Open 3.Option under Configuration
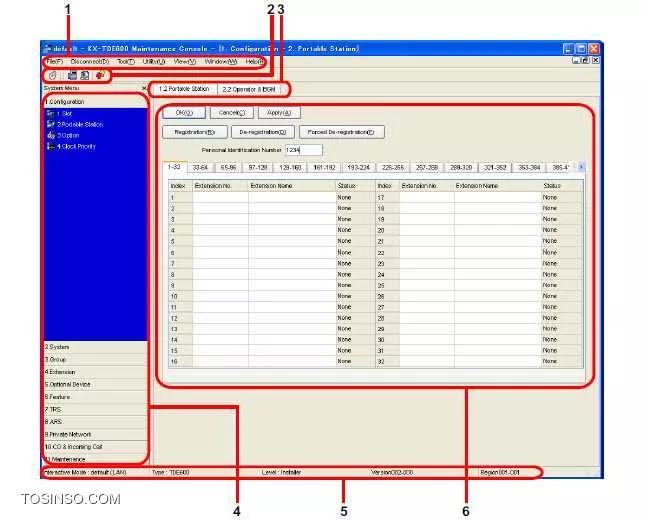Viewport: 645px width, 520px height. click(x=63, y=135)
